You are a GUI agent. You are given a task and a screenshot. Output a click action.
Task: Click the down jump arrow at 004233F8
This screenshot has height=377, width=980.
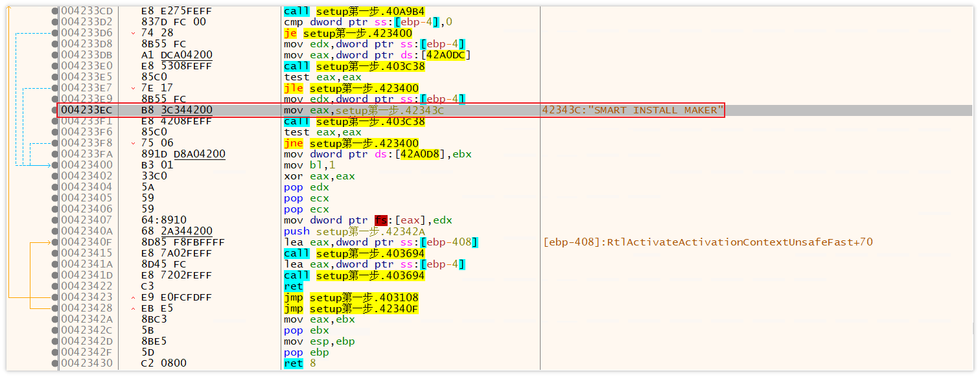(133, 143)
